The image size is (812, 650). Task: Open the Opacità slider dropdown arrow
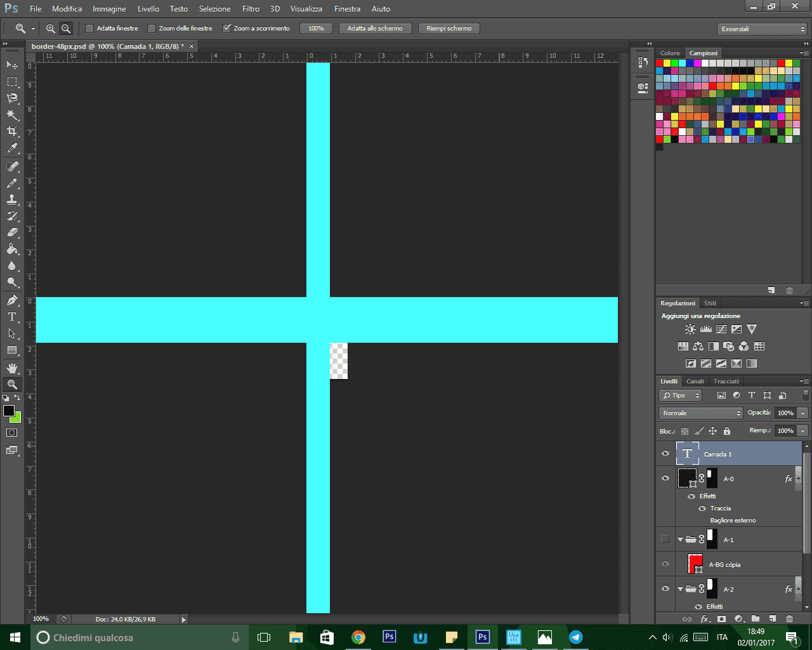point(803,413)
